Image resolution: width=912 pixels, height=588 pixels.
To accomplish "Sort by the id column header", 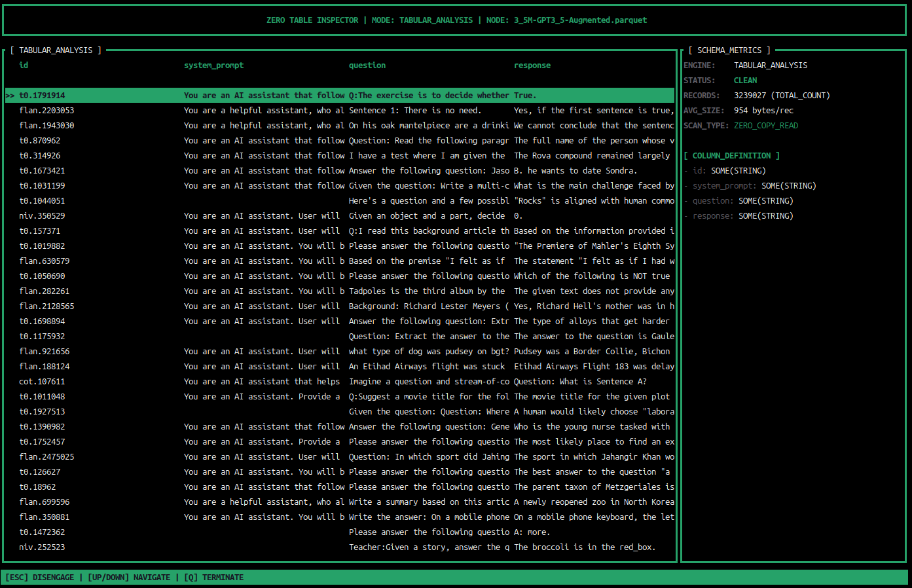I will (x=23, y=65).
